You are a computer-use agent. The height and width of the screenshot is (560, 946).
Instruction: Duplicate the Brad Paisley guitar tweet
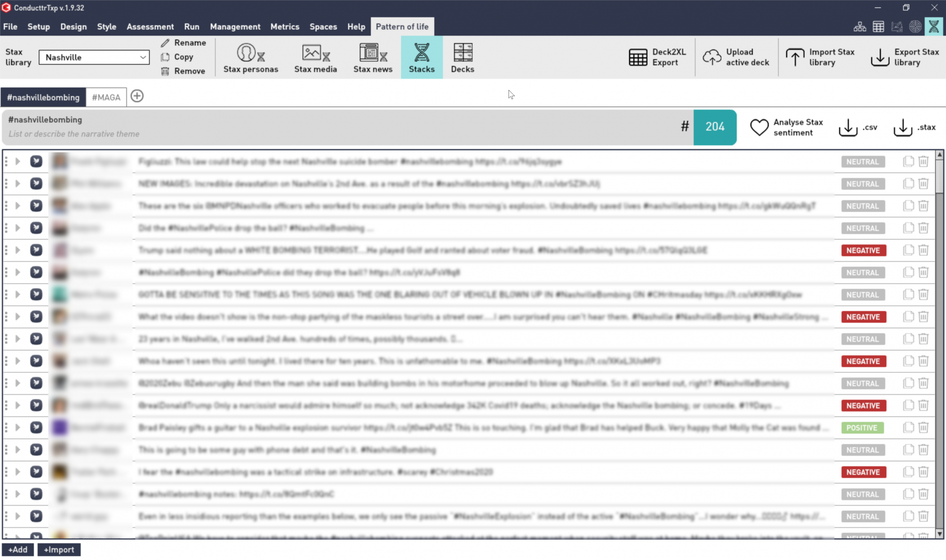click(908, 427)
